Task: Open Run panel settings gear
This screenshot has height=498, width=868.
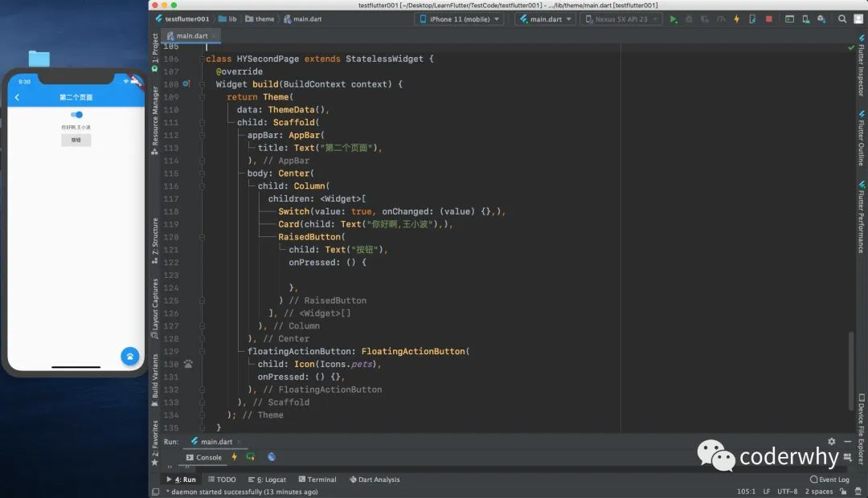Action: [x=832, y=442]
